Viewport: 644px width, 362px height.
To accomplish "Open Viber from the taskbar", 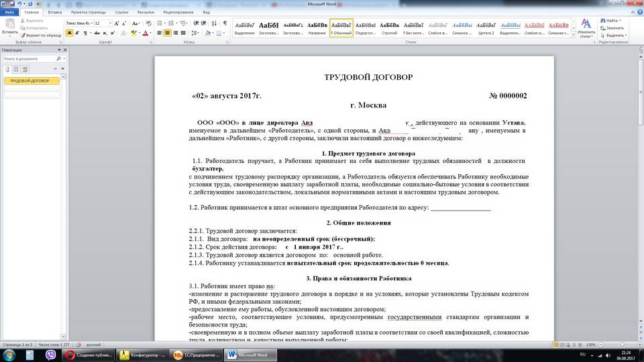I will 50,355.
